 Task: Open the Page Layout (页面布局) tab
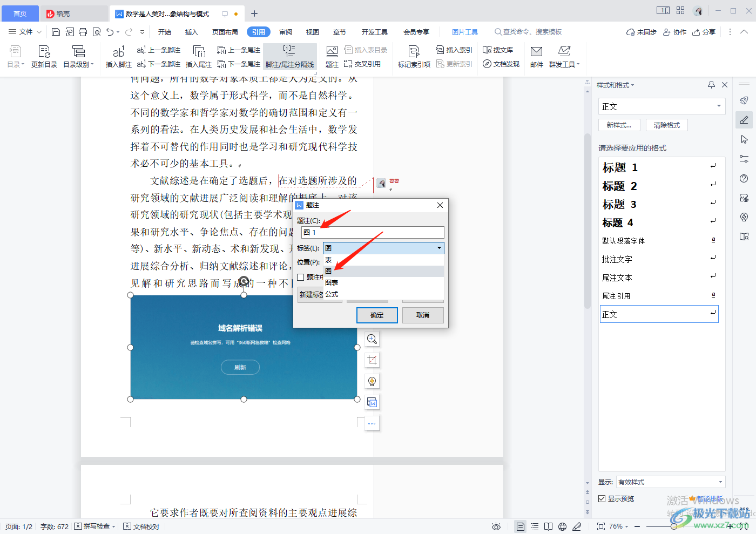point(225,32)
